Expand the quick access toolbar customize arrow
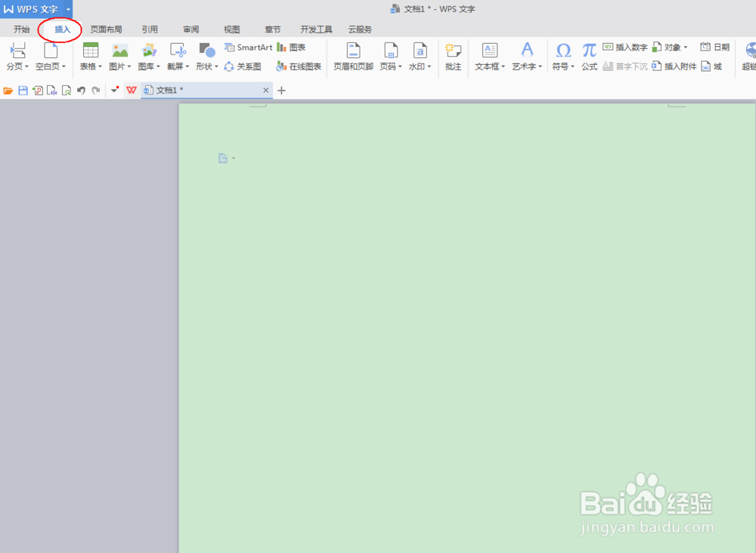This screenshot has width=756, height=553. [114, 90]
